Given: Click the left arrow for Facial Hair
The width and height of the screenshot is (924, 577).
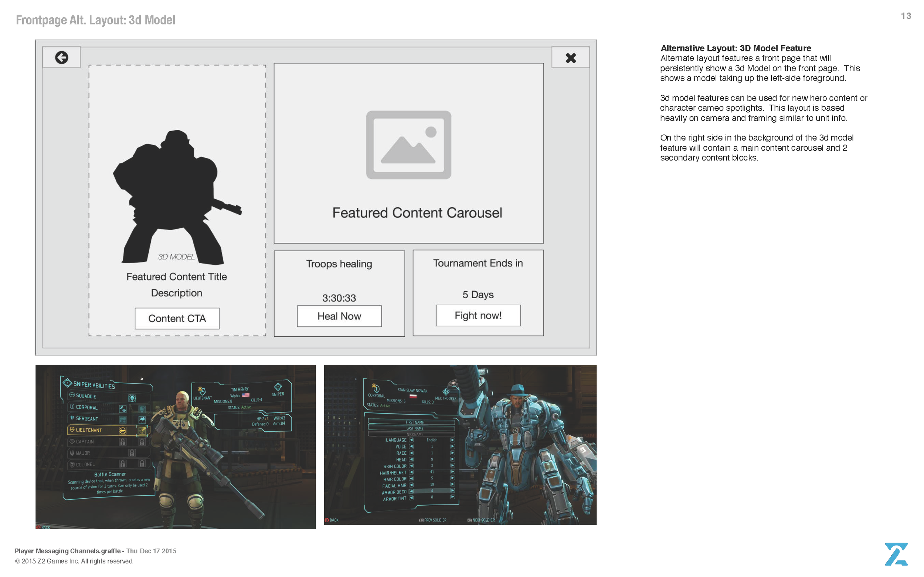Looking at the screenshot, I should [411, 485].
